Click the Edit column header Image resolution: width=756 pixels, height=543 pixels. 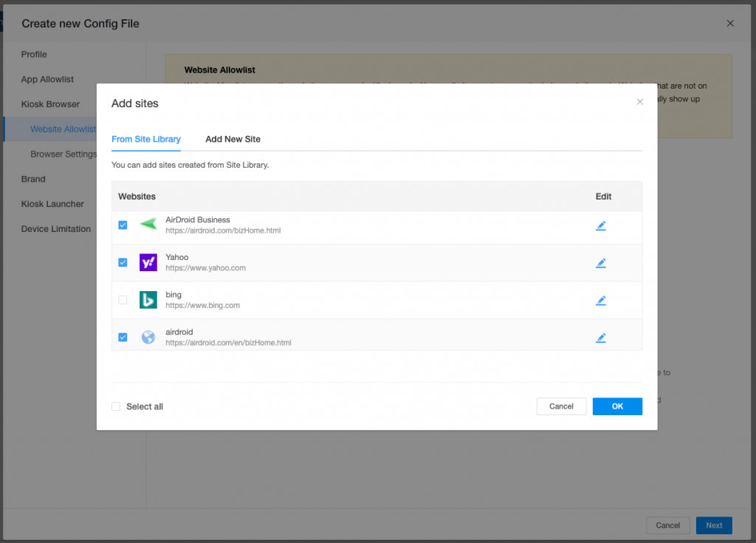(603, 197)
